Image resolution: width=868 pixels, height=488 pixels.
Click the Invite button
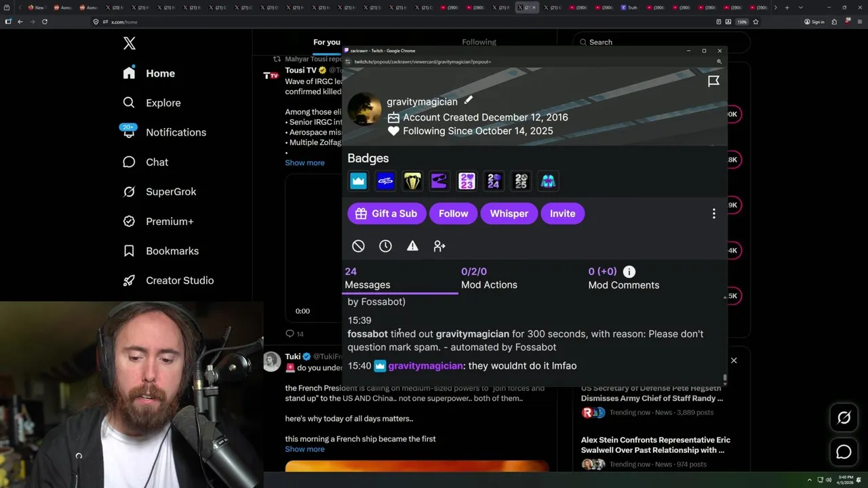(562, 213)
